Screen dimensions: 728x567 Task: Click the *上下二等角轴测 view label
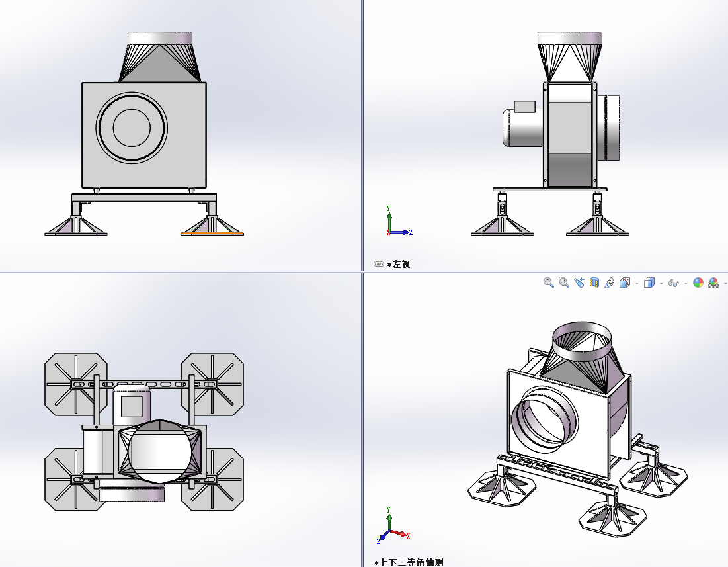click(409, 562)
